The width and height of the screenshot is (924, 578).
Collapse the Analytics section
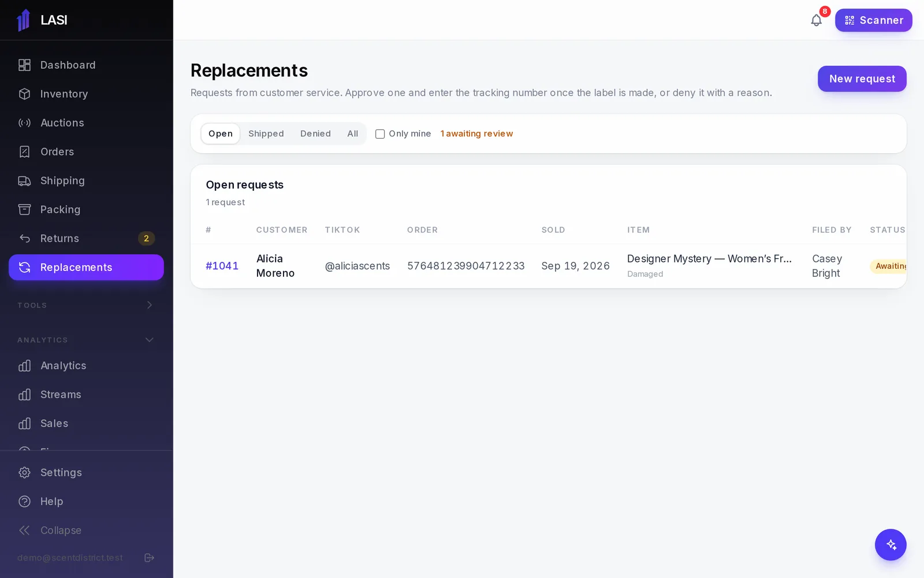click(x=87, y=340)
